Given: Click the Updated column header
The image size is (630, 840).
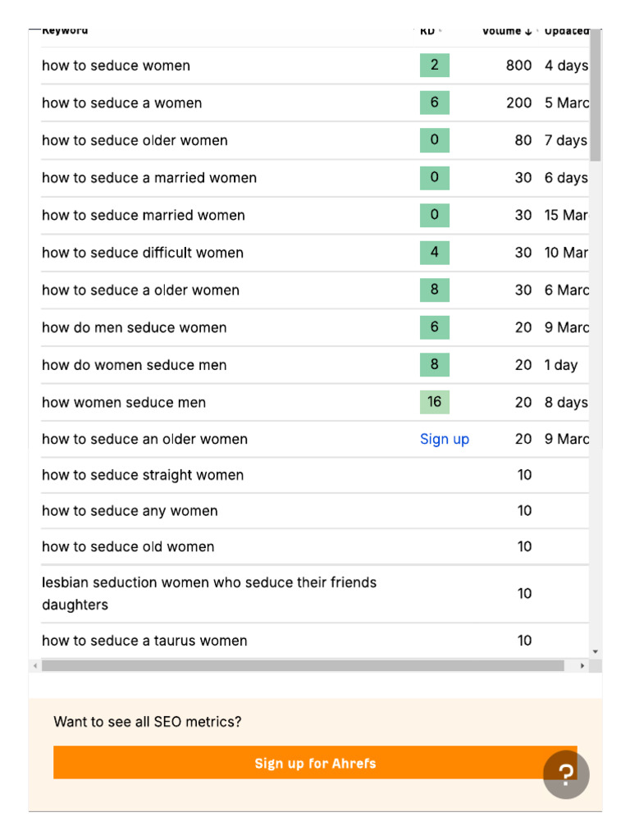Looking at the screenshot, I should [566, 31].
